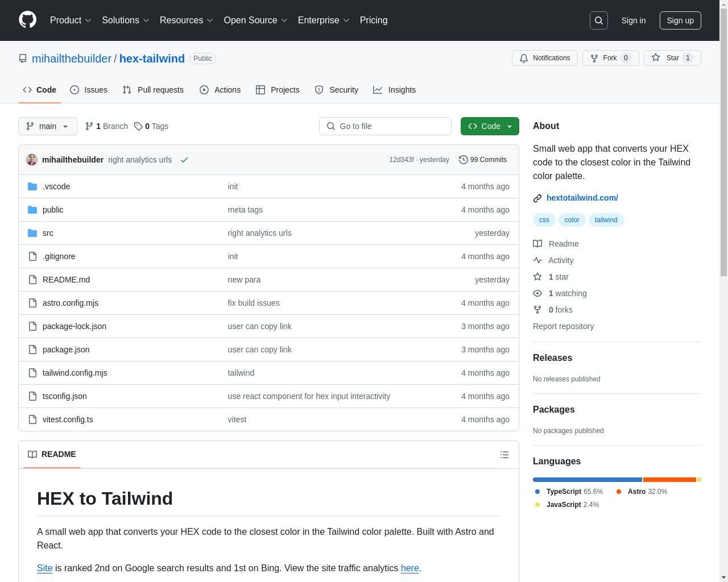The width and height of the screenshot is (728, 582).
Task: Click the book icon in README tab
Action: click(x=32, y=454)
